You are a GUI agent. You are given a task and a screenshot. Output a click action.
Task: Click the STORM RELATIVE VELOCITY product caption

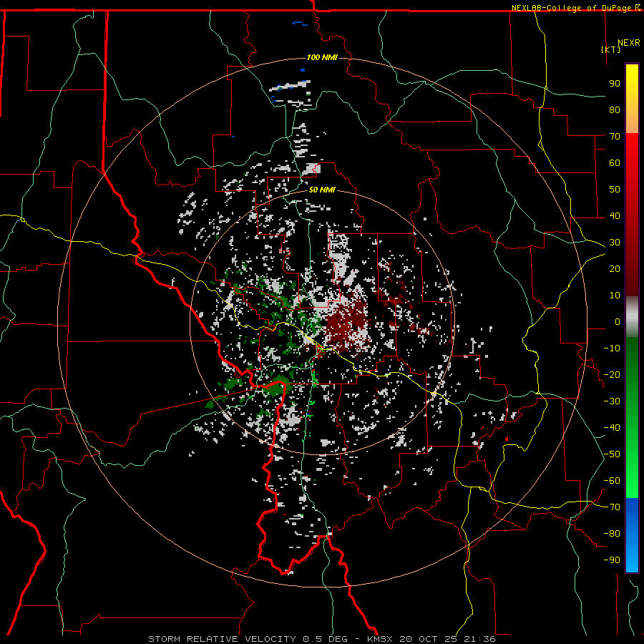(x=222, y=639)
